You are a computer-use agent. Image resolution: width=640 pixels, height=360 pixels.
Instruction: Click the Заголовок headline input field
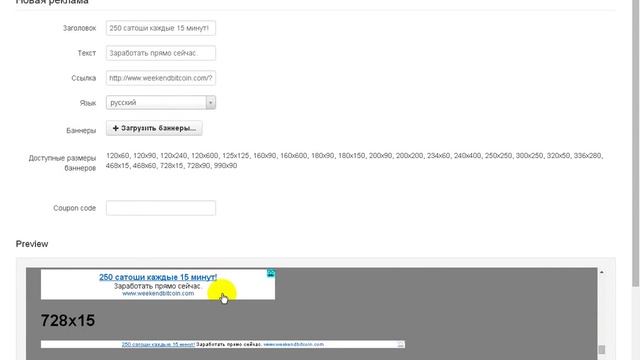pyautogui.click(x=161, y=28)
